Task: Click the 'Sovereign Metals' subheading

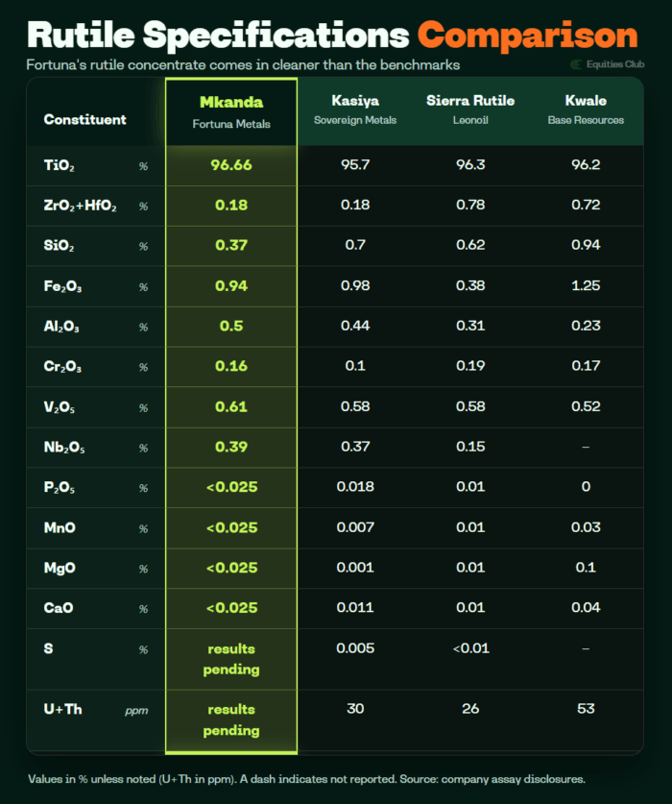Action: point(355,120)
